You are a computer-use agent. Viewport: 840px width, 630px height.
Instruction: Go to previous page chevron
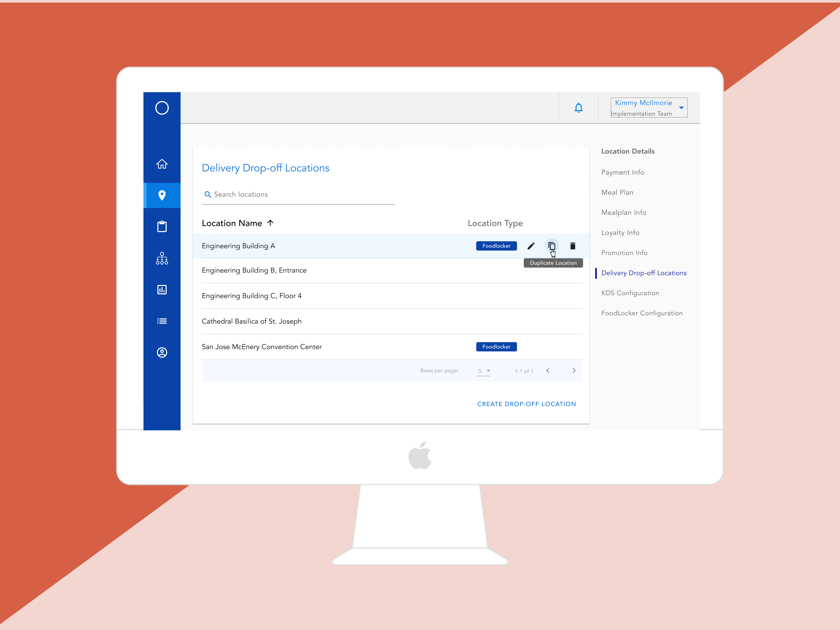(x=548, y=371)
